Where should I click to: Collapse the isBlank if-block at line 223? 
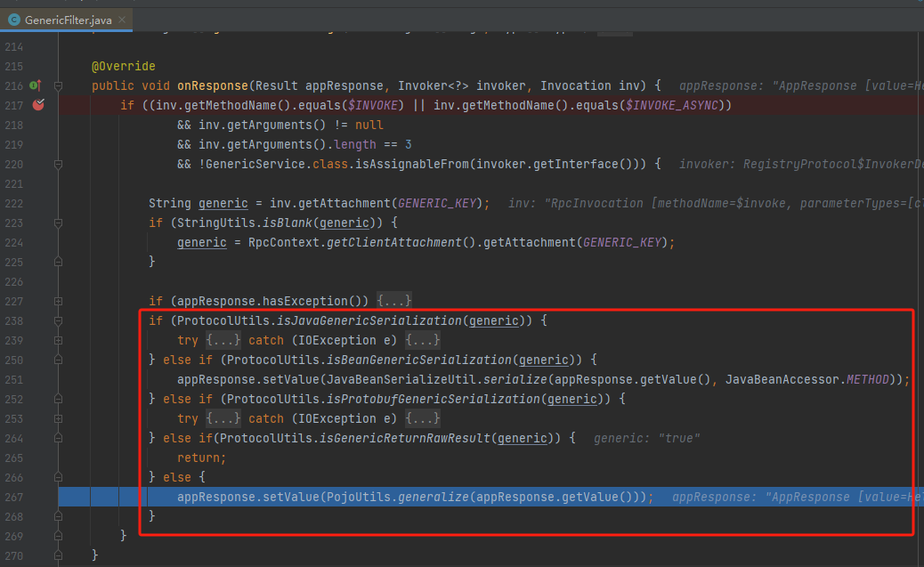[x=59, y=223]
